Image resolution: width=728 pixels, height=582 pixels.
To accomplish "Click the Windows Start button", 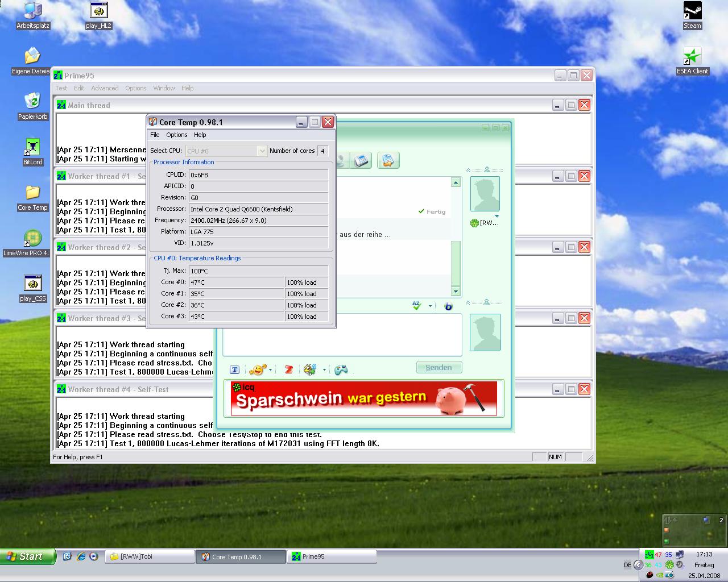I will pyautogui.click(x=28, y=556).
